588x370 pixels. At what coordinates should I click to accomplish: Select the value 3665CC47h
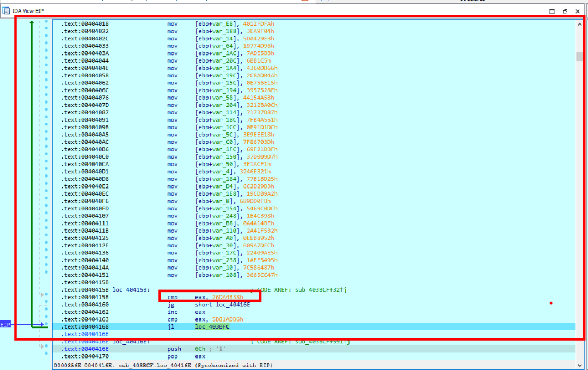click(262, 275)
